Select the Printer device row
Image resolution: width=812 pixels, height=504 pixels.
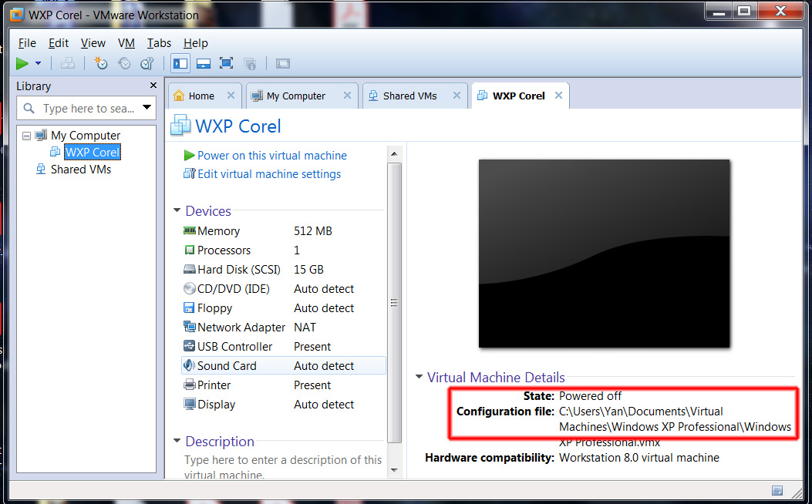point(283,385)
